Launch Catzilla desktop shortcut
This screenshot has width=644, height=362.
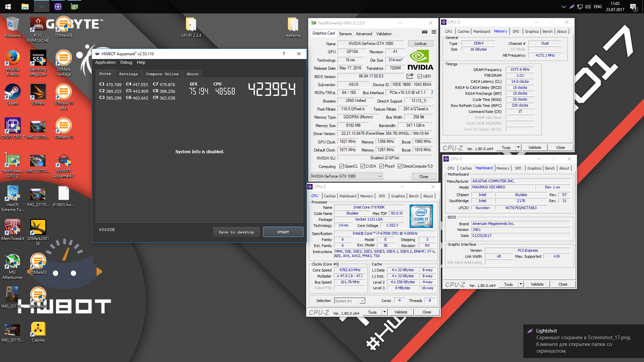(x=38, y=332)
